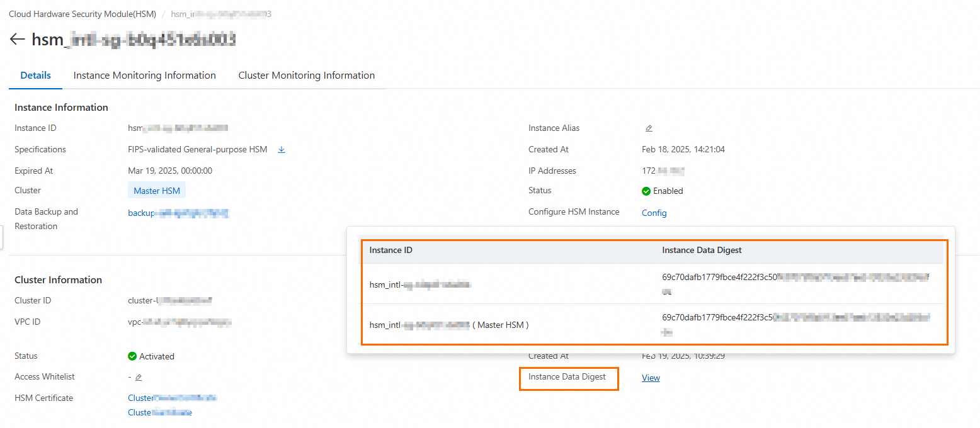Image resolution: width=980 pixels, height=428 pixels.
Task: Open the first Cluster HSM certificate link
Action: click(172, 398)
